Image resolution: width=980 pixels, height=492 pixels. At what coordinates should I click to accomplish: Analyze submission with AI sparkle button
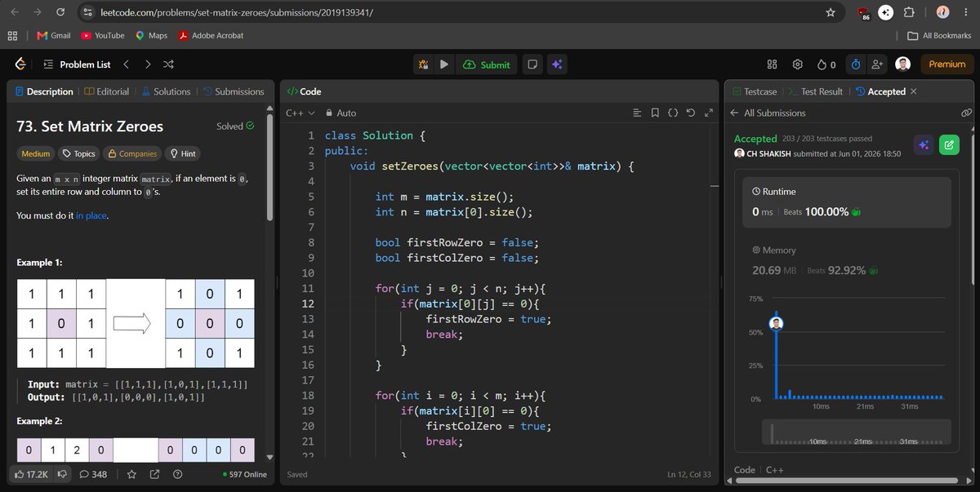[x=924, y=145]
